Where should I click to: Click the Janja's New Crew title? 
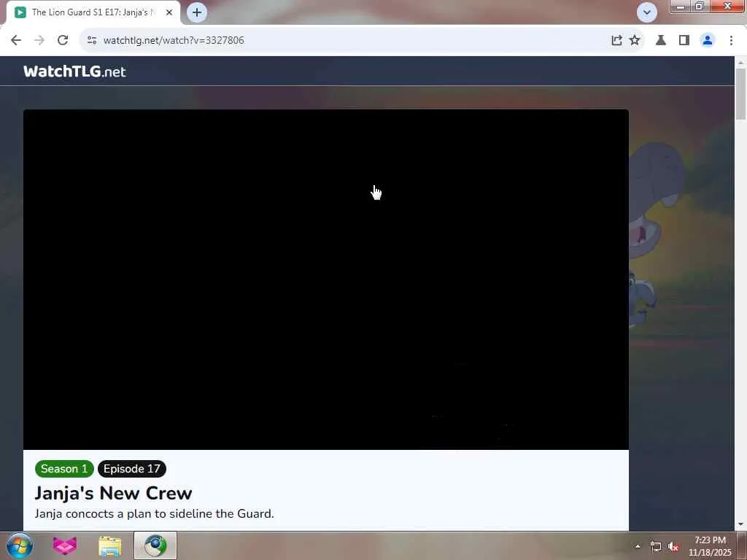coord(113,494)
